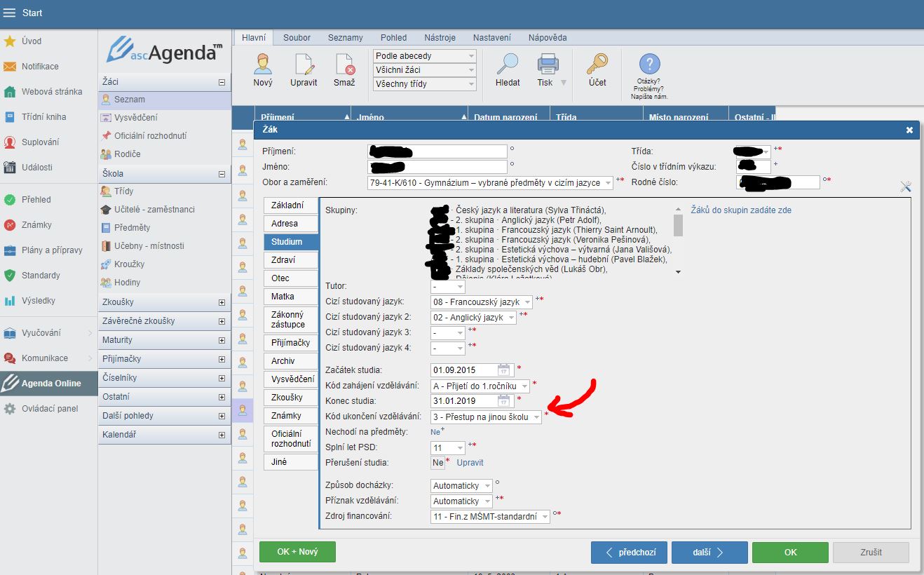Image resolution: width=924 pixels, height=575 pixels.
Task: Open Hledat magnifier search tool
Action: [x=508, y=65]
